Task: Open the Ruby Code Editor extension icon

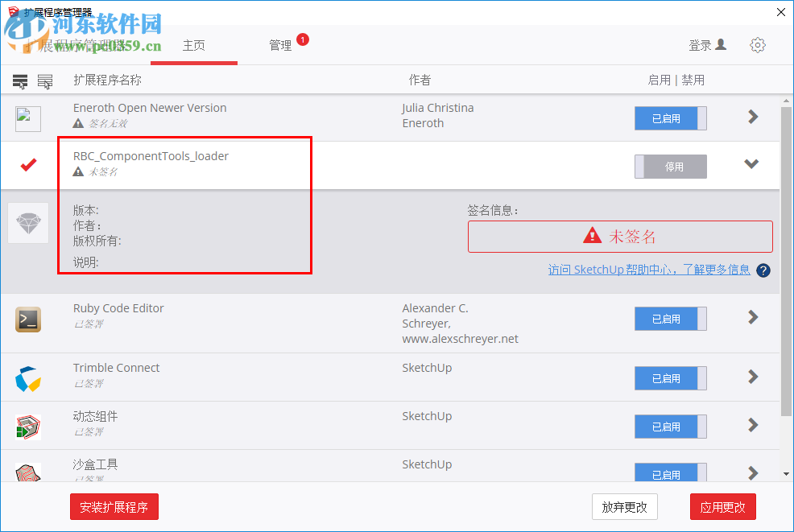Action: (27, 319)
